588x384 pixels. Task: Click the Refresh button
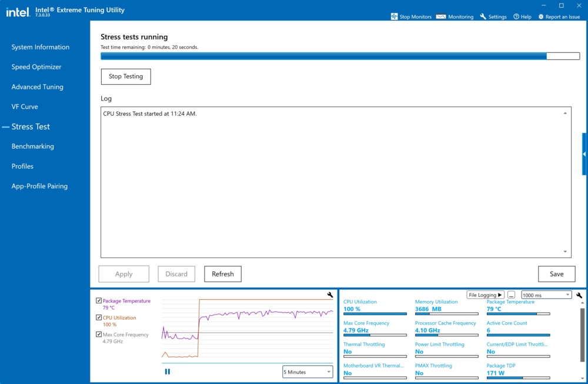coord(223,274)
